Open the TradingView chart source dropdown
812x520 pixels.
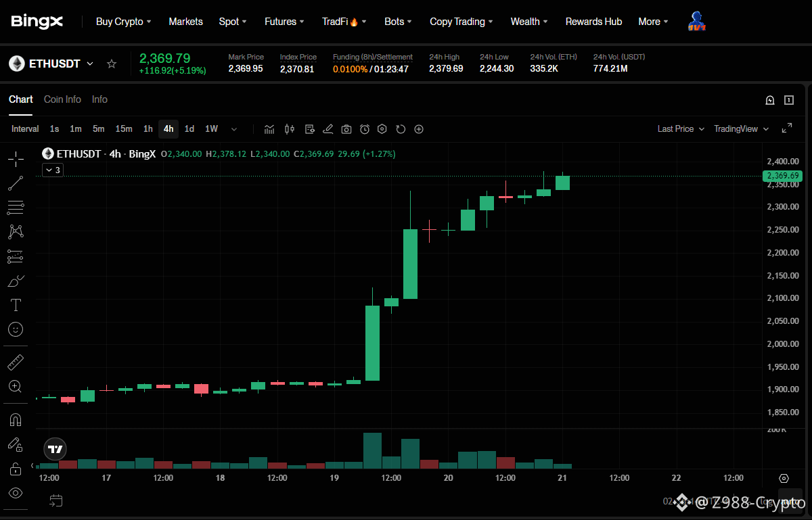742,128
